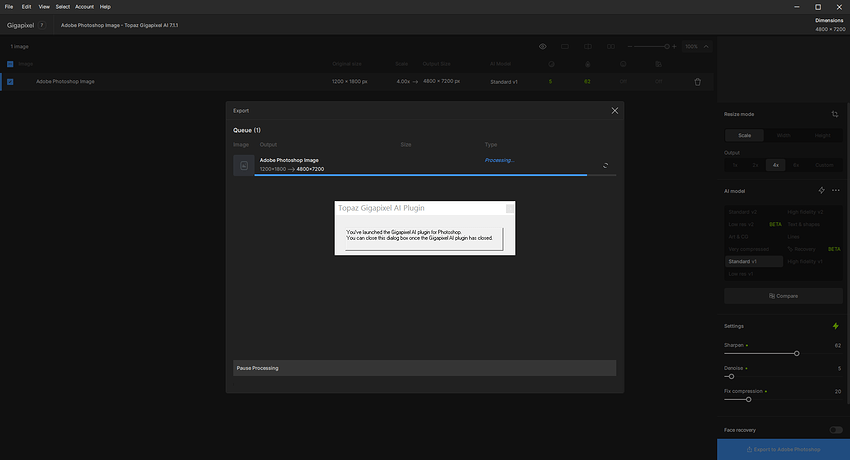This screenshot has height=460, width=850.
Task: Open the Select menu
Action: [62, 7]
